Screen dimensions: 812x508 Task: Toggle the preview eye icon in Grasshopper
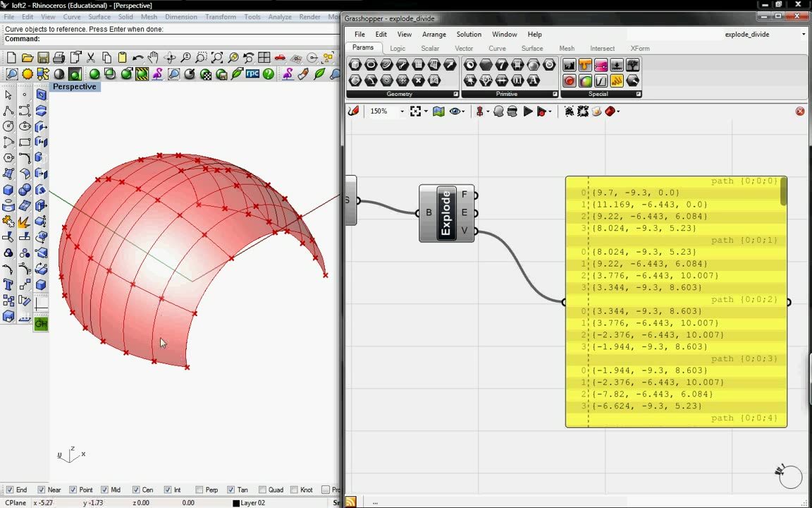point(455,111)
